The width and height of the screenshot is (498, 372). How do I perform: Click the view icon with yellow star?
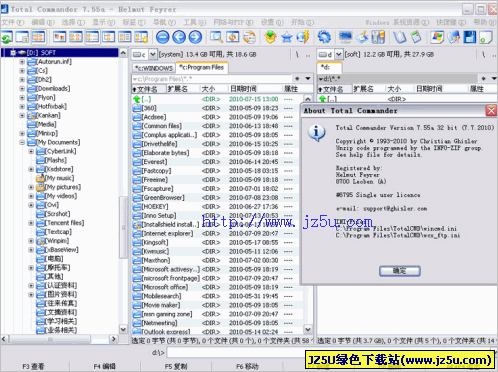coord(141,37)
